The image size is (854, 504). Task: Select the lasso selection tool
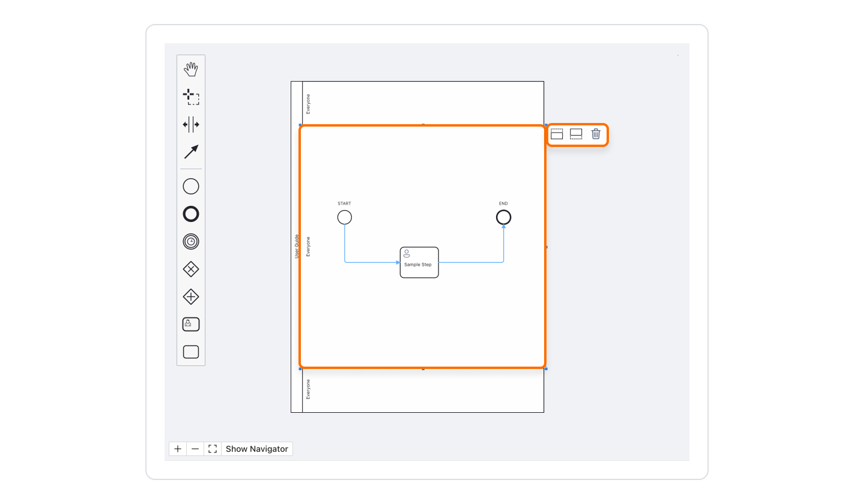click(x=191, y=97)
